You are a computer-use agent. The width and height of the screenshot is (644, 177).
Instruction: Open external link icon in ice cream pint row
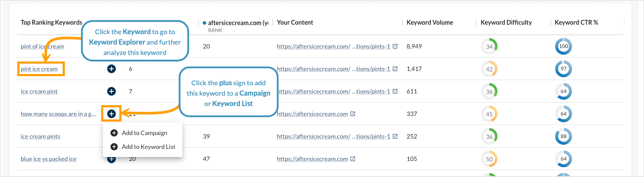coord(395,91)
